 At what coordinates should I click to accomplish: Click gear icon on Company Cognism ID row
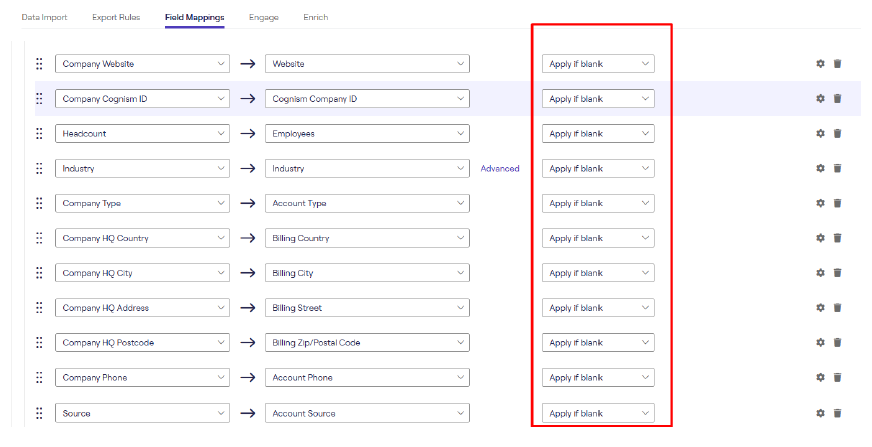(x=820, y=98)
